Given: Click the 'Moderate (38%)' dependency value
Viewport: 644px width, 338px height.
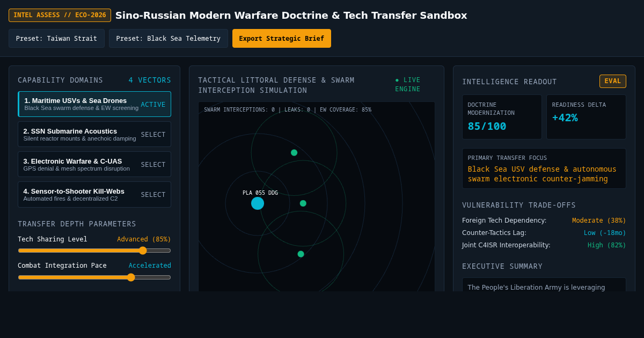Looking at the screenshot, I should 599,221.
